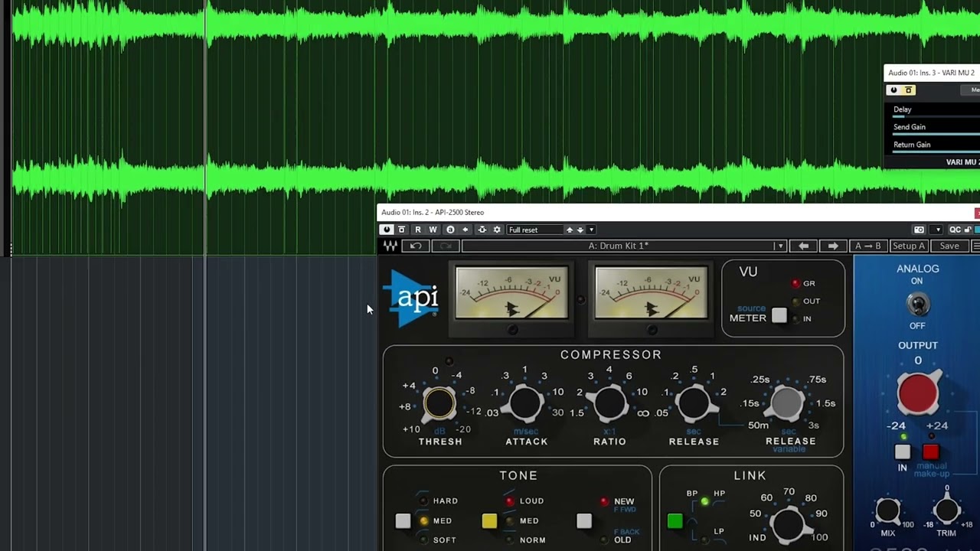
Task: Click the OUT meter indicator LED
Action: click(795, 302)
